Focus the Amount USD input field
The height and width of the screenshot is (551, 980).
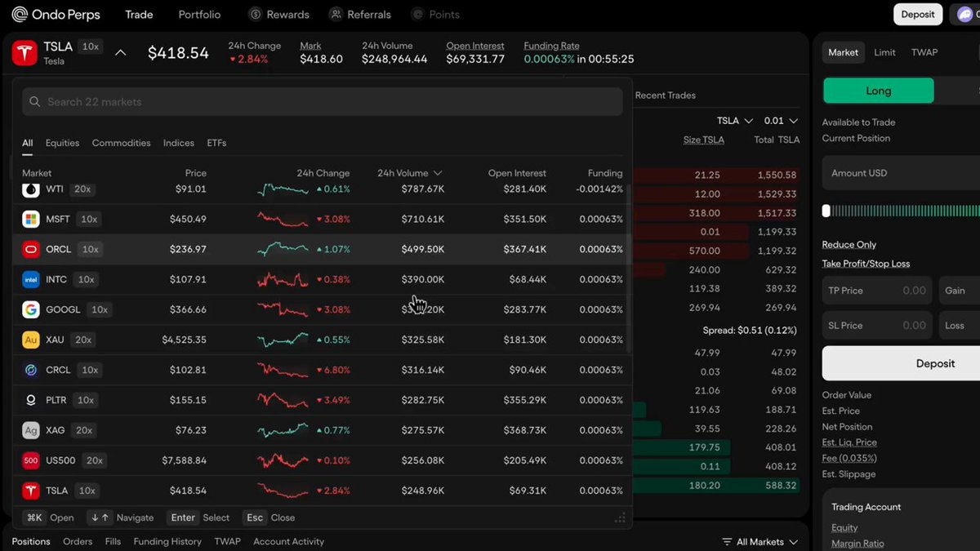901,173
